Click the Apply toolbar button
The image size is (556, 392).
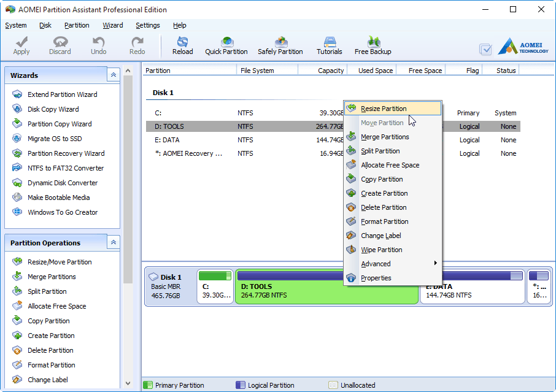click(21, 45)
